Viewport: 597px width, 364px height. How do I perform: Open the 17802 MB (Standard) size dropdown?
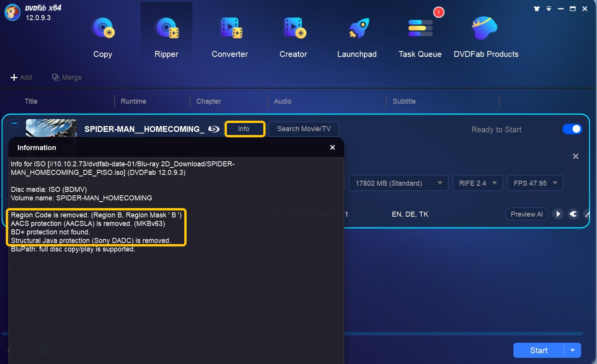(398, 183)
